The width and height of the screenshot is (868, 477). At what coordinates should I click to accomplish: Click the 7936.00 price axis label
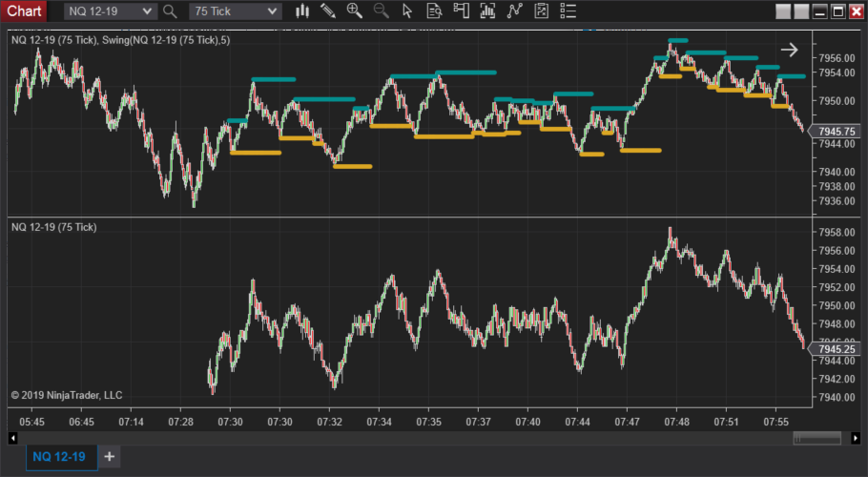coord(837,201)
